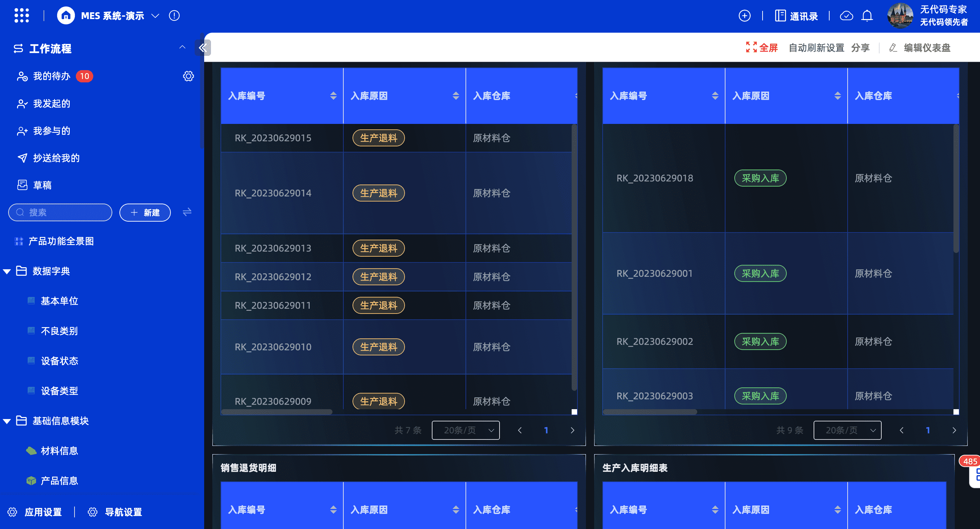
Task: Open the notifications bell icon
Action: tap(867, 16)
